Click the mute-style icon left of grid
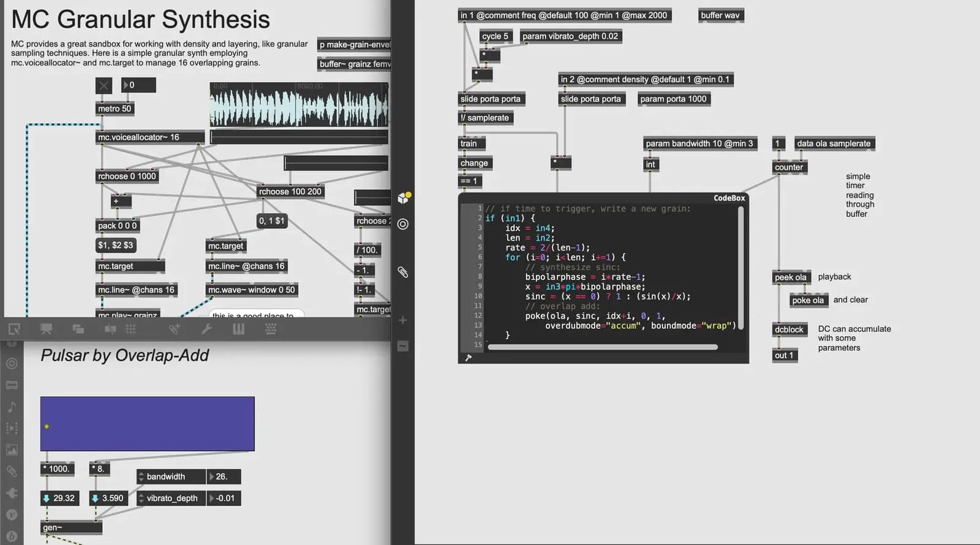The width and height of the screenshot is (980, 545). tap(110, 329)
